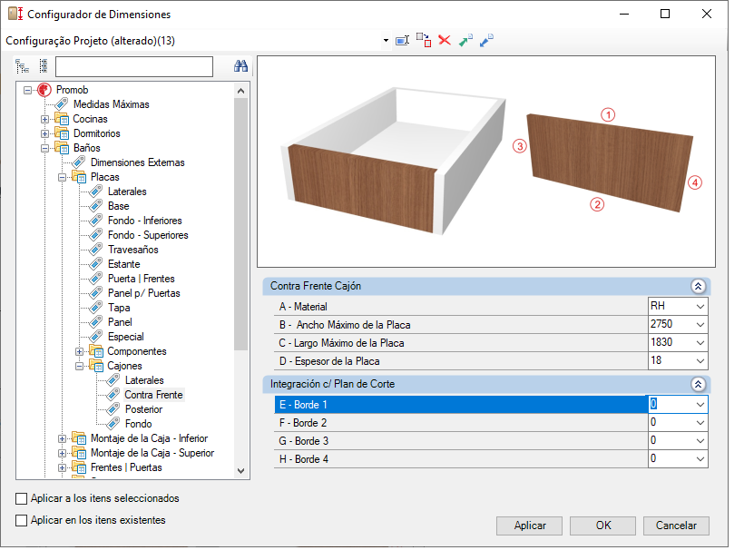Click the Promob root node icon
Viewport: 754px width, 560px height.
pyautogui.click(x=44, y=90)
